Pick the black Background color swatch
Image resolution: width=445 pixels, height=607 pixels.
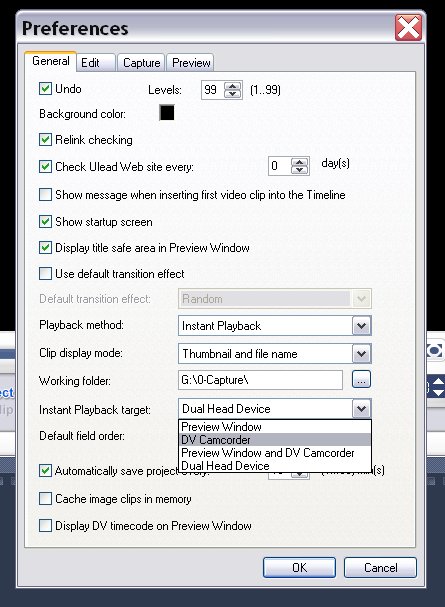tap(167, 113)
